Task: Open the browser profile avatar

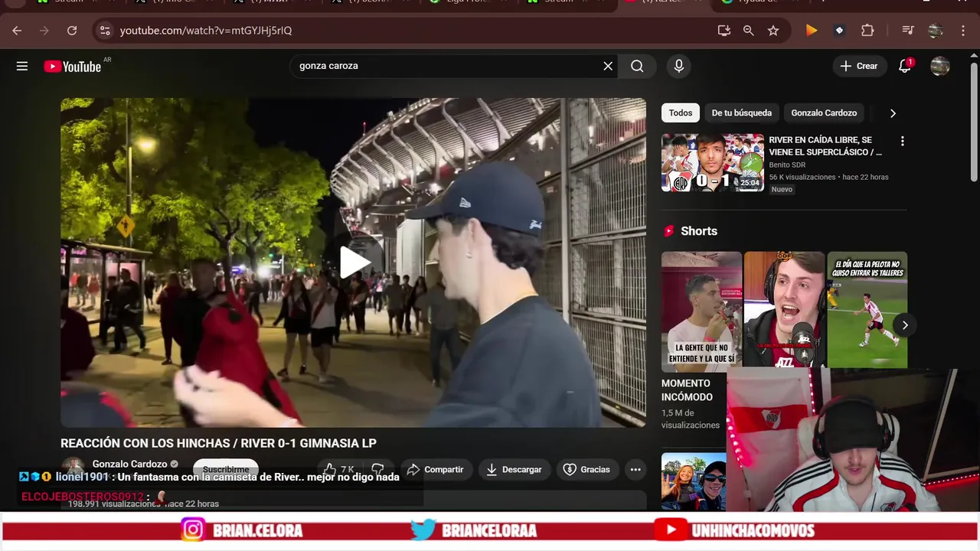Action: [936, 31]
